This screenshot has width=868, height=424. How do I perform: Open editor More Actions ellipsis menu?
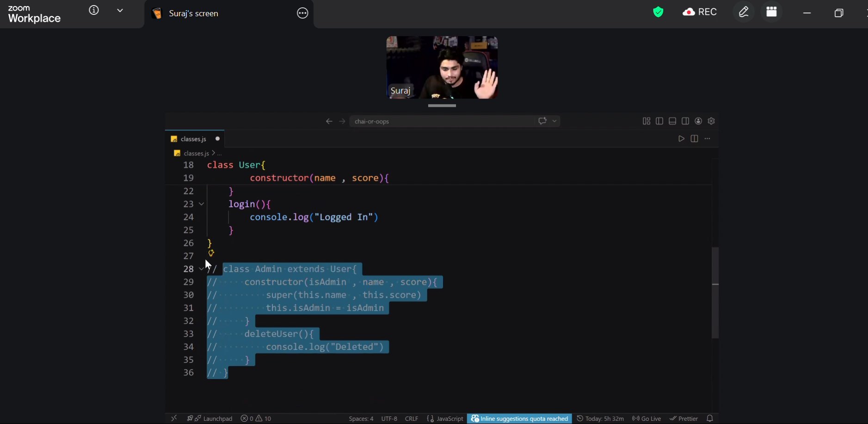707,139
